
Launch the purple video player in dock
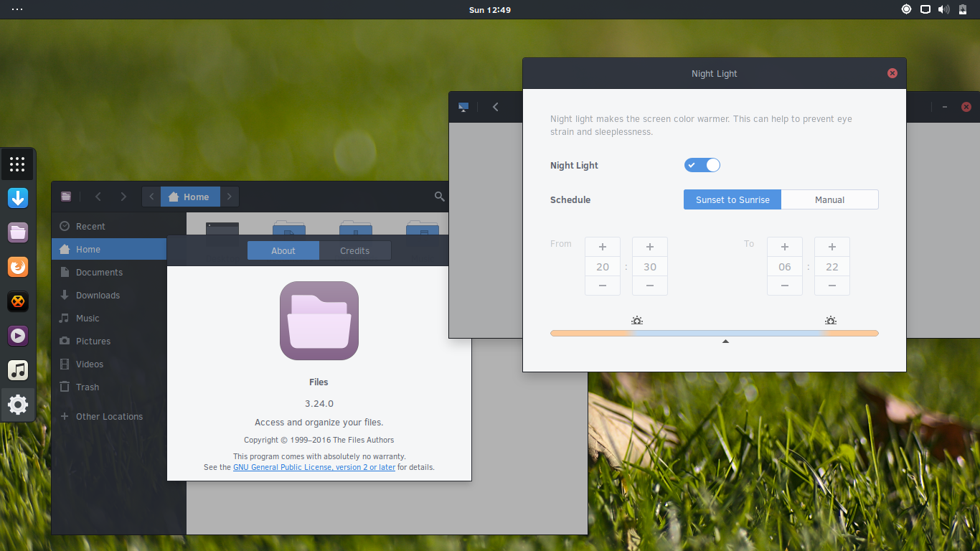pyautogui.click(x=18, y=336)
